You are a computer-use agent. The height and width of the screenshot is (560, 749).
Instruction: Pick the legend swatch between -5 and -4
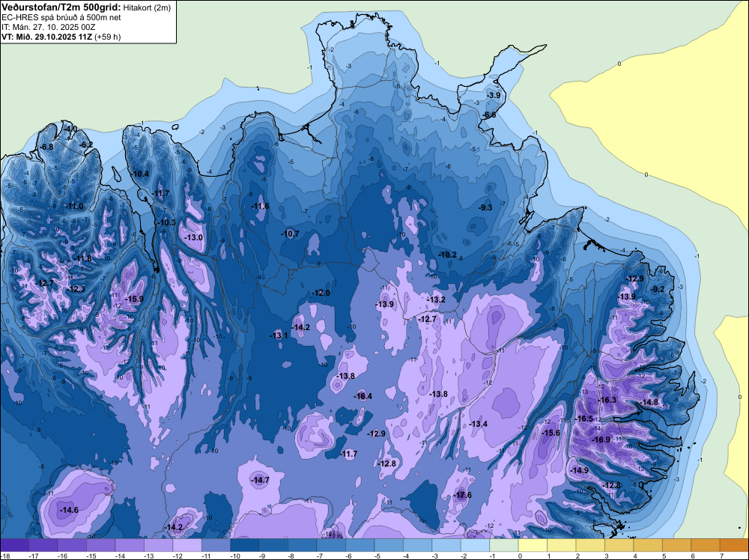389,545
